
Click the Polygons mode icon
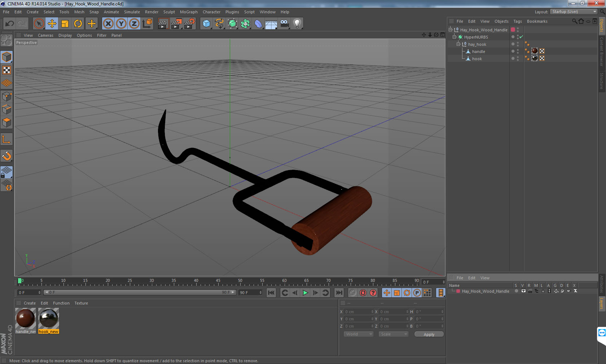tap(6, 122)
